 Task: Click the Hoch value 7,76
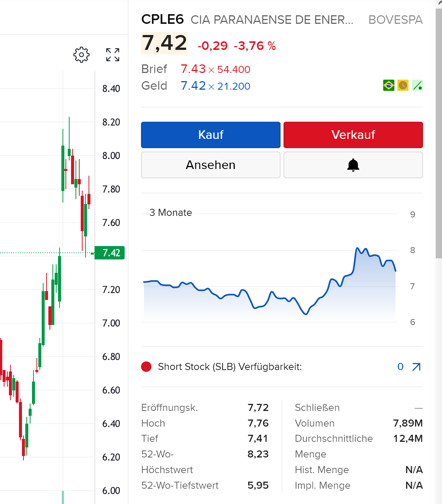[x=258, y=423]
